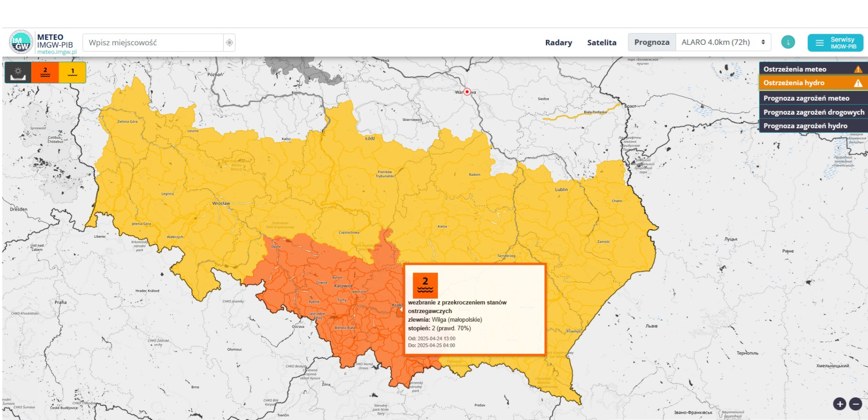Viewport: 868px width, 420px height.
Task: Click the Prognoza button
Action: (x=651, y=42)
